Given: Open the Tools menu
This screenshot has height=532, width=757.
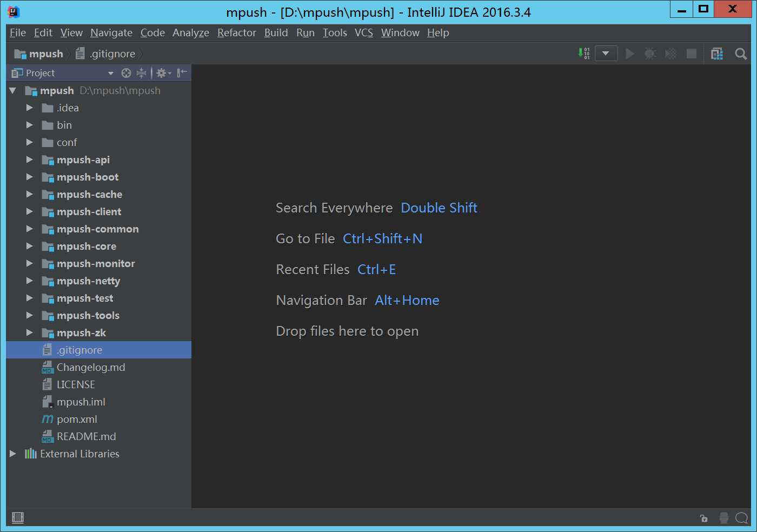Looking at the screenshot, I should point(335,32).
